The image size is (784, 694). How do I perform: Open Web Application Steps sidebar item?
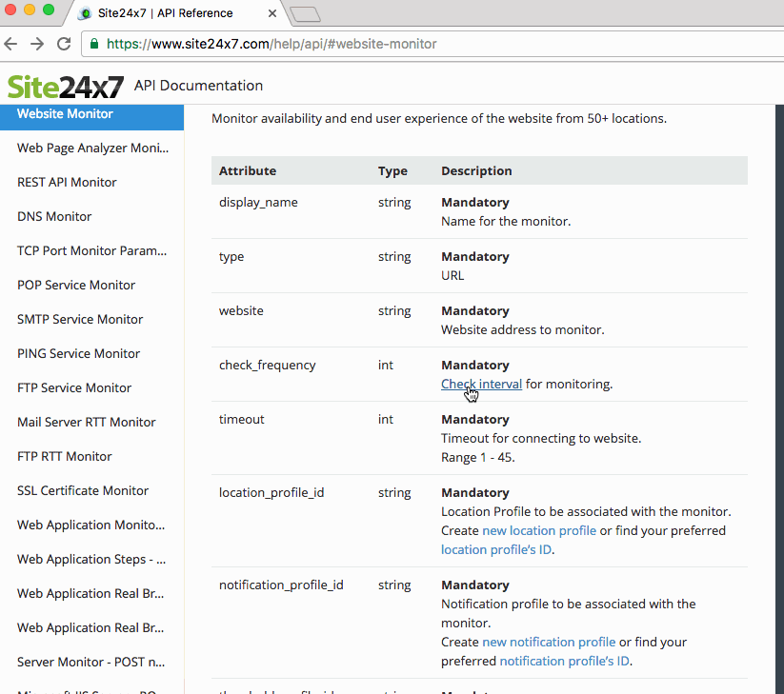click(x=91, y=559)
